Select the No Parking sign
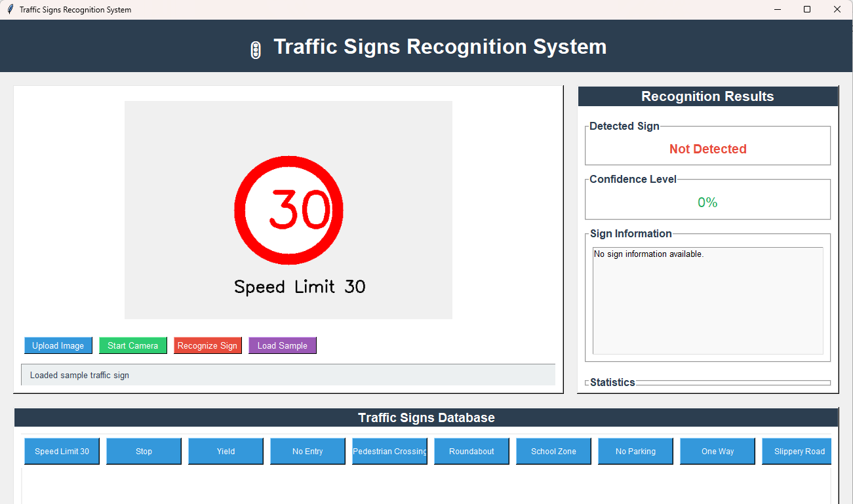The image size is (853, 504). [636, 451]
